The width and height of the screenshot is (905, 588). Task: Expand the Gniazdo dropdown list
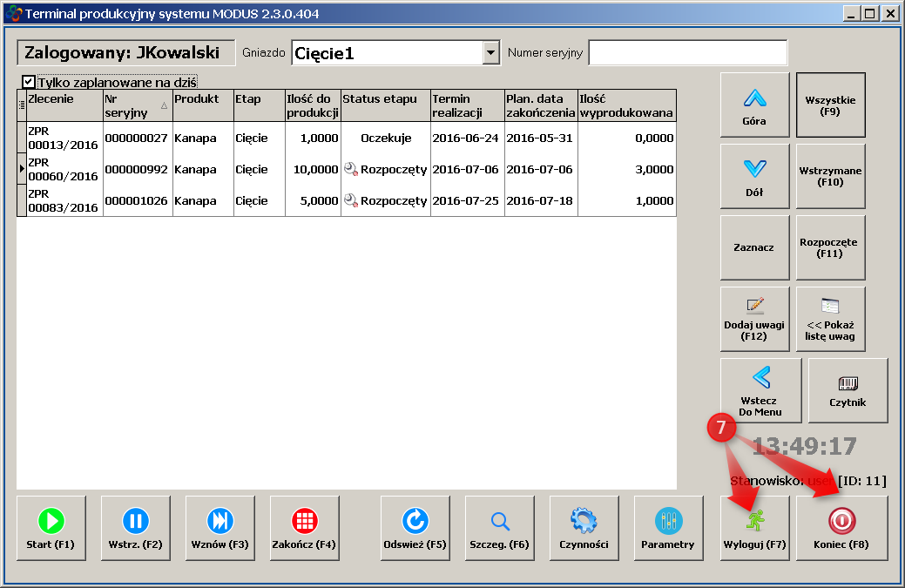coord(490,53)
